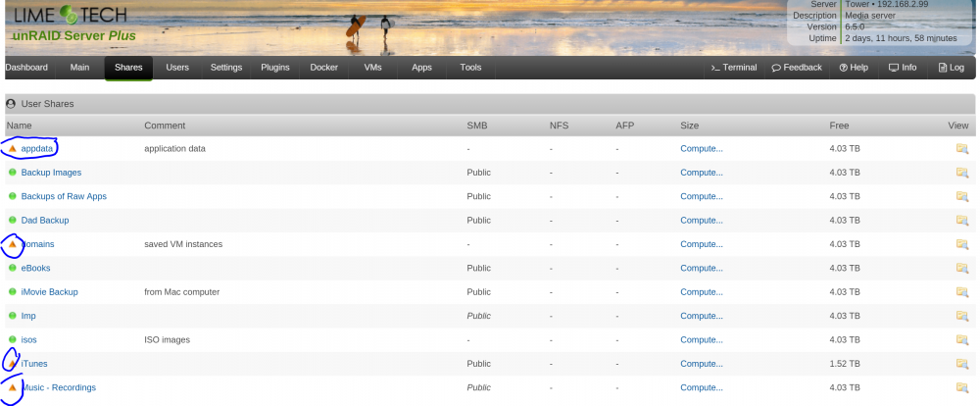Open the Plugins tab
Screen dimensions: 980x406
(x=275, y=68)
